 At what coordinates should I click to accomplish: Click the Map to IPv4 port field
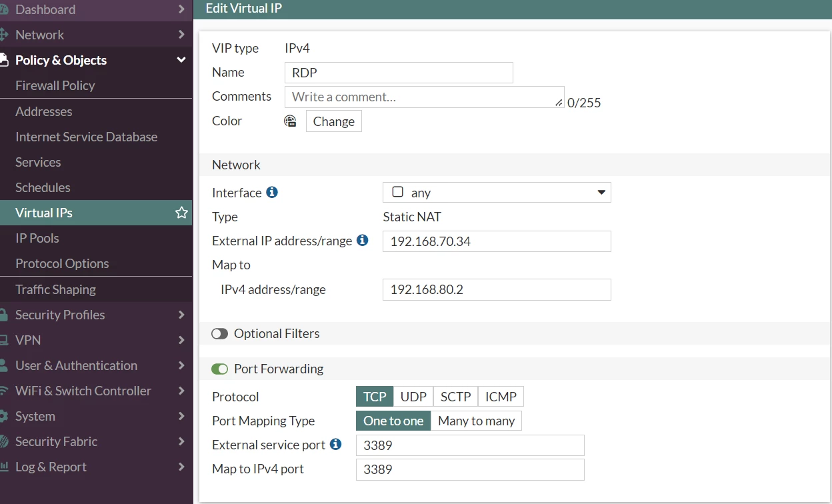point(470,469)
